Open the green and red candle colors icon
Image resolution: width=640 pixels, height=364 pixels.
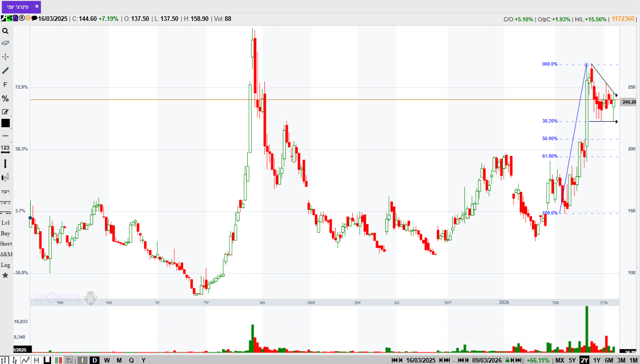click(x=58, y=360)
